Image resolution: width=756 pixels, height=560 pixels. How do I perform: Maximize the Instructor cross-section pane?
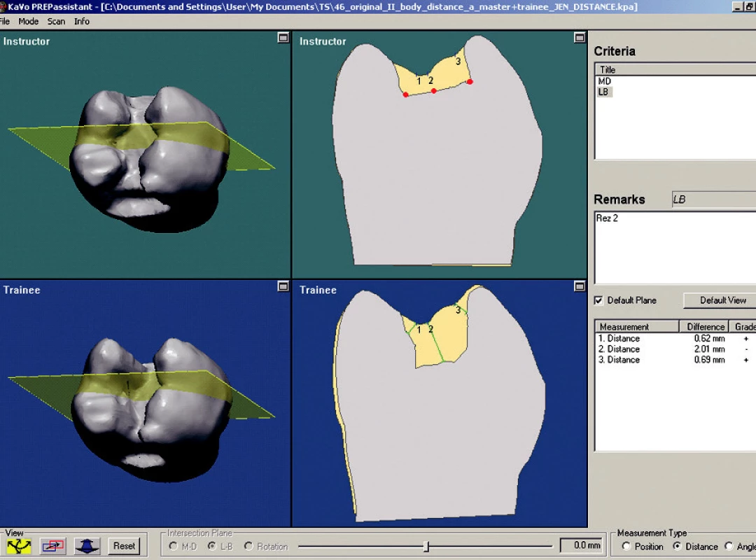coord(580,38)
